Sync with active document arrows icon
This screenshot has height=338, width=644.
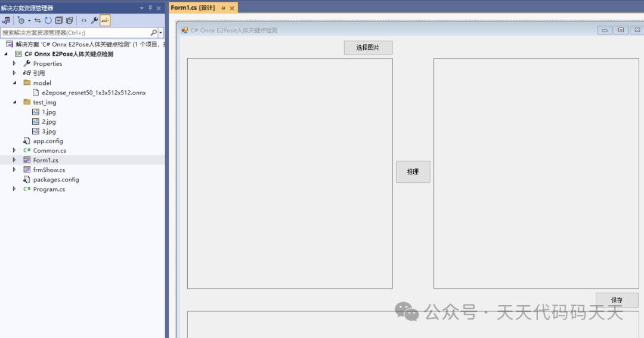pos(38,20)
